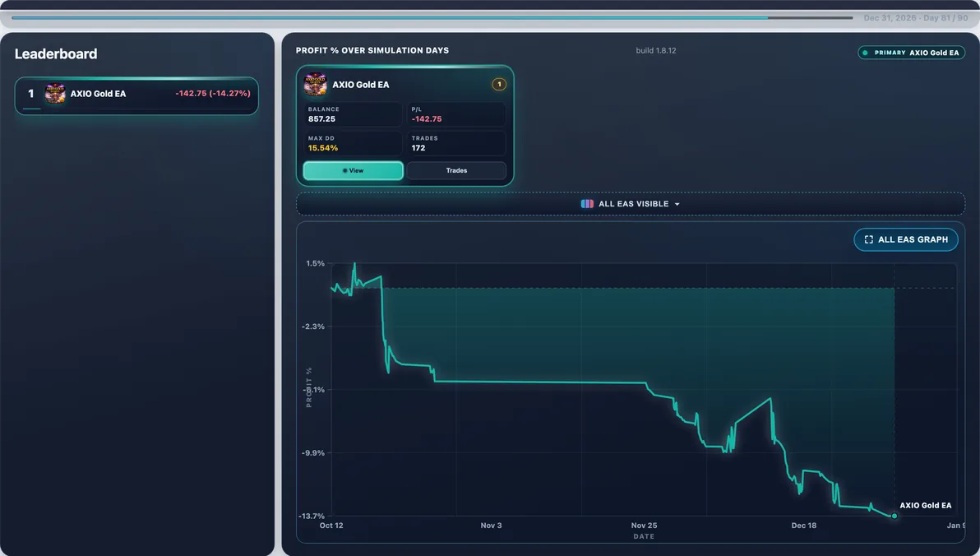
Task: Click the fullscreen brackets icon
Action: [x=868, y=239]
